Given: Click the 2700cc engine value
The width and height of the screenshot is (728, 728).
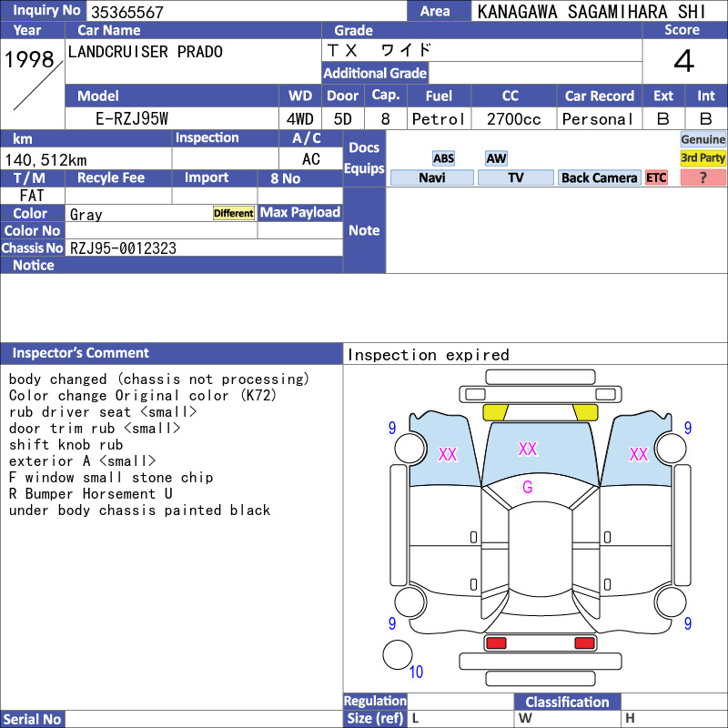Looking at the screenshot, I should pos(513,119).
